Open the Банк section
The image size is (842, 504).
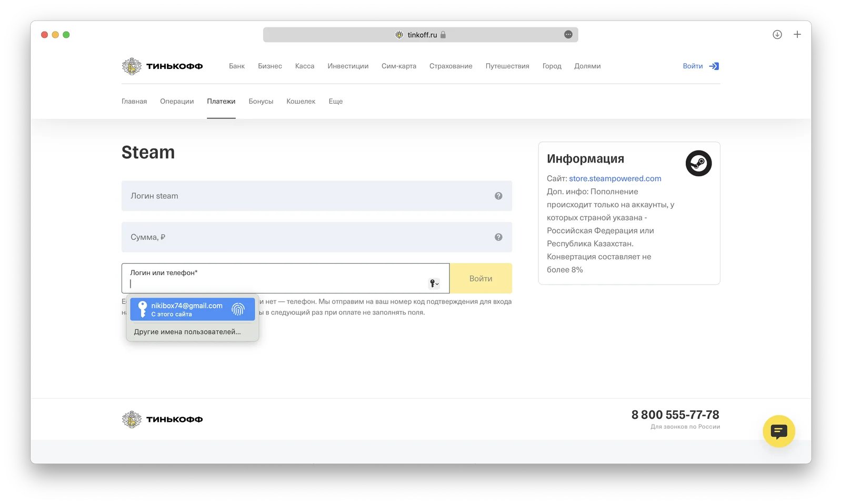tap(237, 66)
